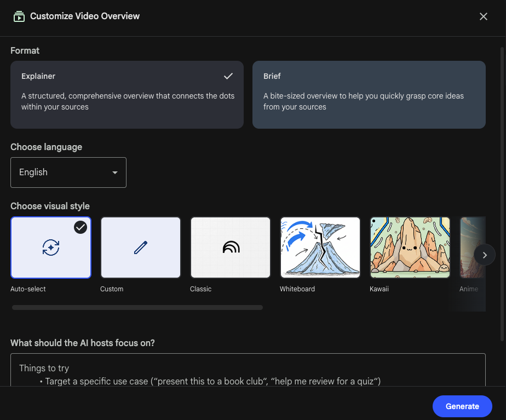
Task: Click the language dropdown arrow
Action: 115,172
